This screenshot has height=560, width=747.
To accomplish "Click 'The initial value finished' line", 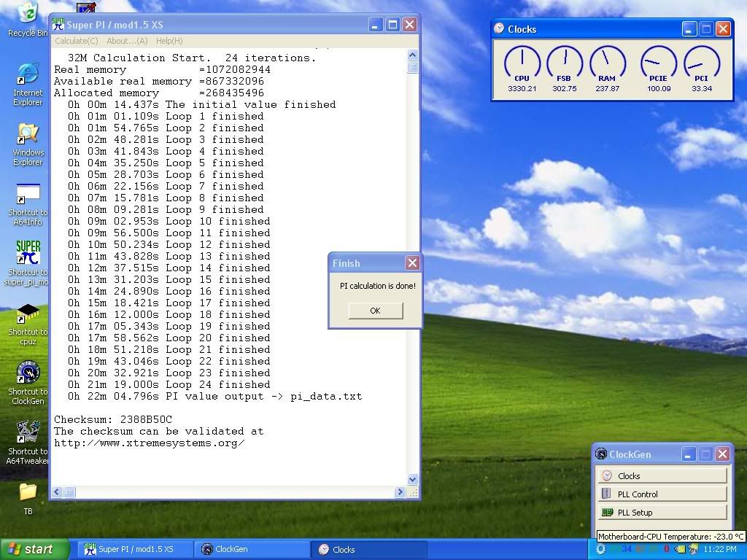I will point(201,105).
